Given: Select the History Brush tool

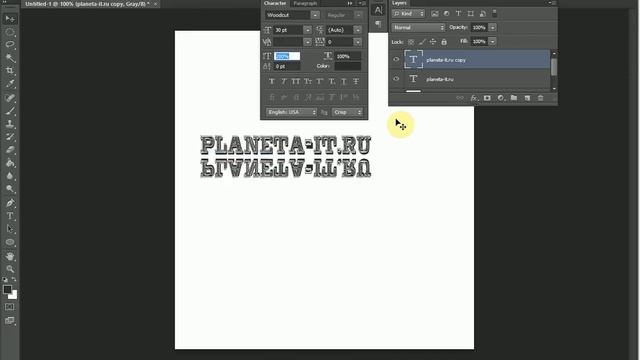Looking at the screenshot, I should [x=10, y=137].
